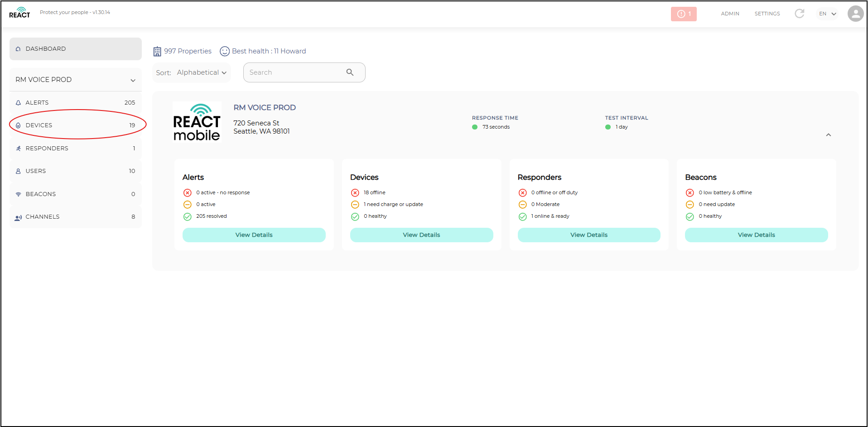Expand the RM VOICE PROD property selector
The image size is (868, 427).
pyautogui.click(x=76, y=80)
